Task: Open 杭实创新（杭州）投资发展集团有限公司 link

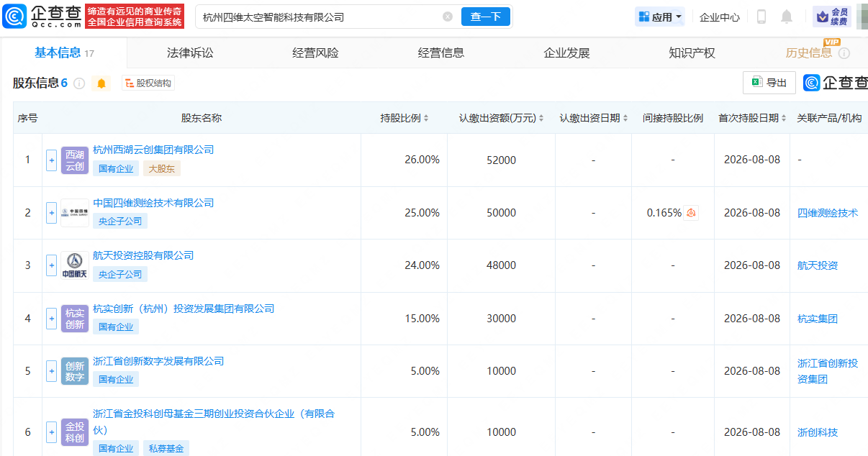Action: [184, 309]
